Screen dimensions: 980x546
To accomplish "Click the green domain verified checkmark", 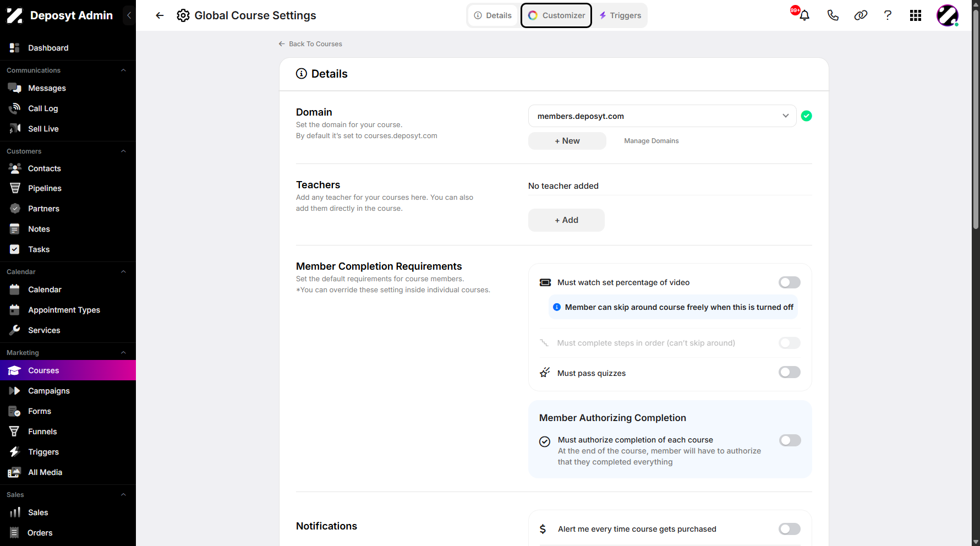I will click(807, 116).
